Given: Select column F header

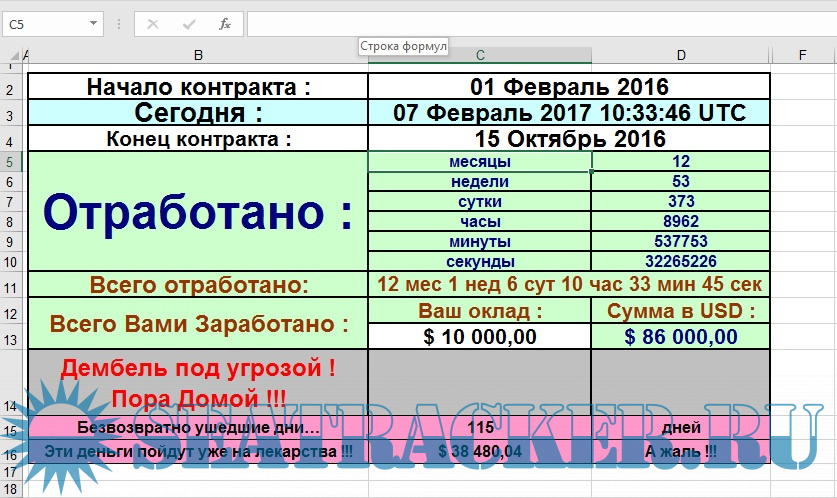Looking at the screenshot, I should 803,54.
